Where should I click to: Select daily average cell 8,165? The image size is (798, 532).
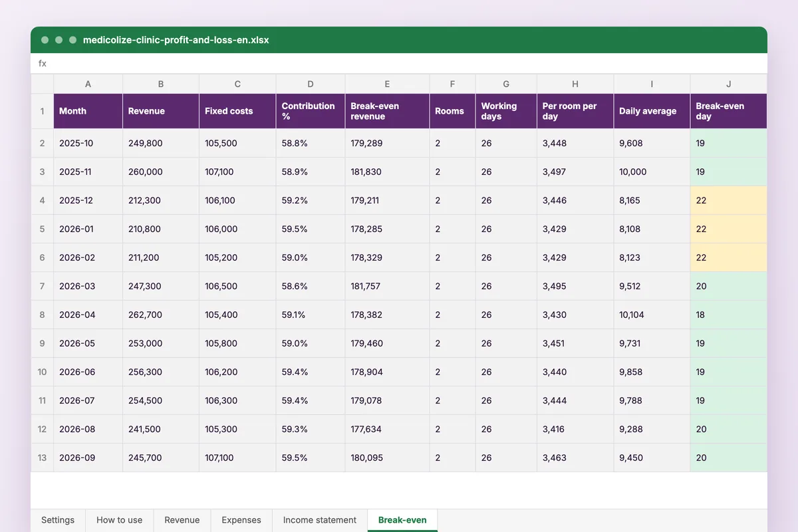pyautogui.click(x=652, y=200)
